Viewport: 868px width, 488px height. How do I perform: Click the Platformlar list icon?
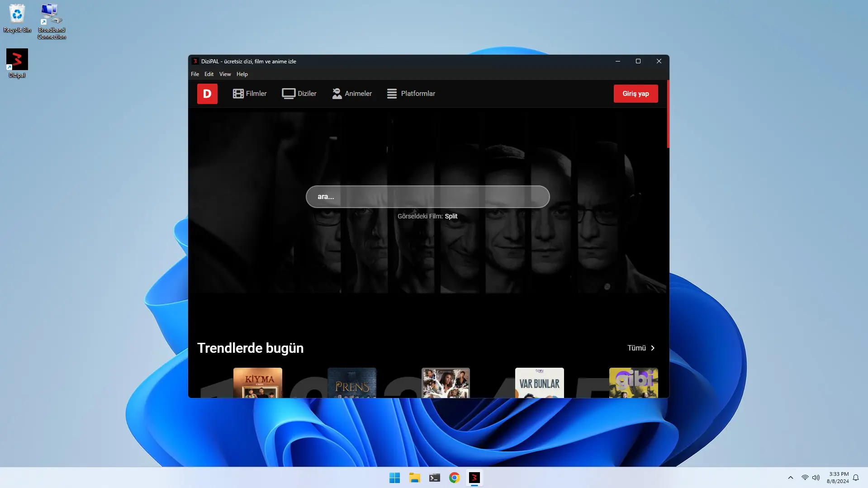click(392, 94)
